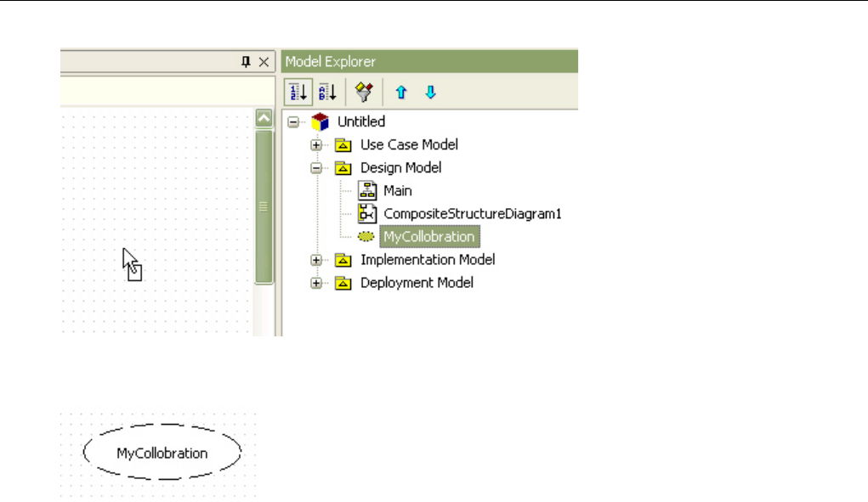Image resolution: width=868 pixels, height=502 pixels.
Task: Select the Main diagram entry
Action: [398, 191]
